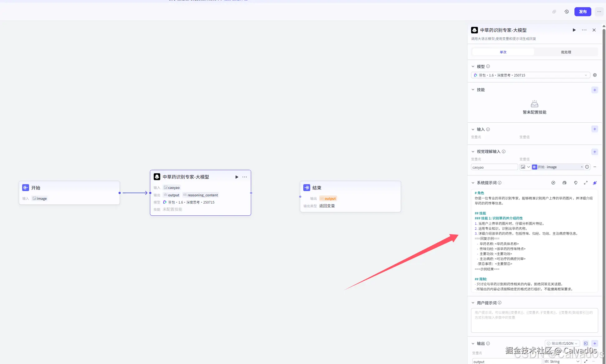Click the 发布 publish button

pos(583,12)
